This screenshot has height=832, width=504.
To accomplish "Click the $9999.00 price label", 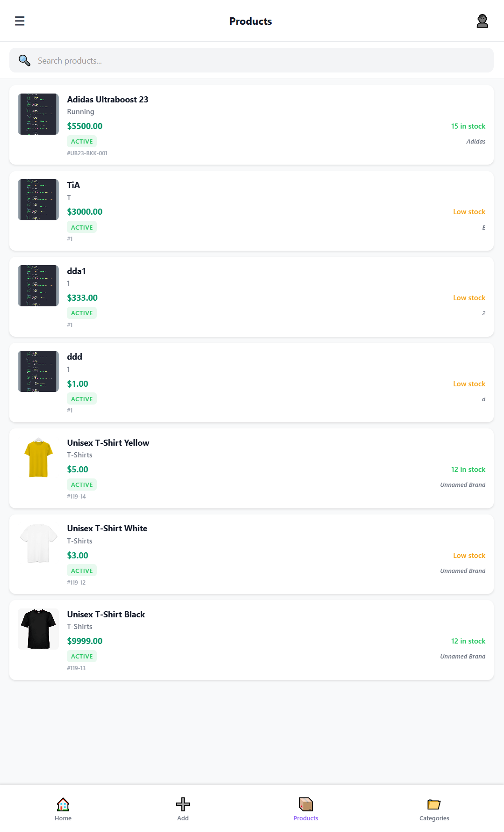I will 85,641.
